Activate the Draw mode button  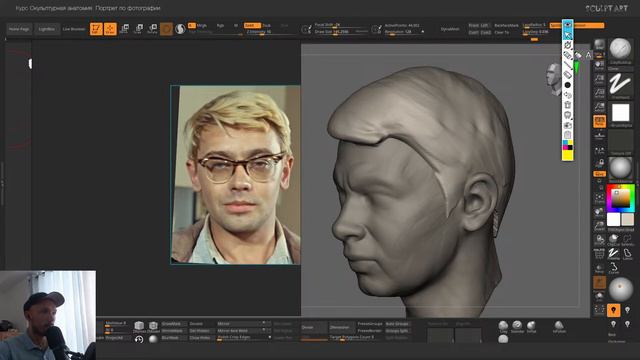coord(110,29)
